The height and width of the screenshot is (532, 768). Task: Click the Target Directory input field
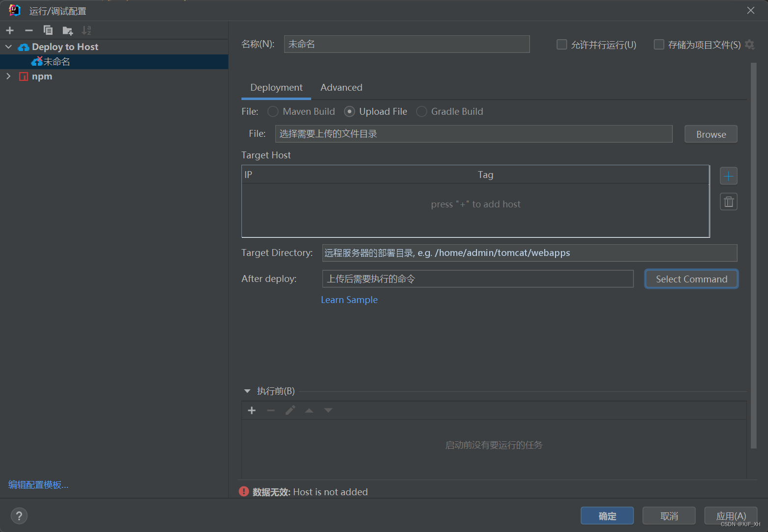point(529,253)
